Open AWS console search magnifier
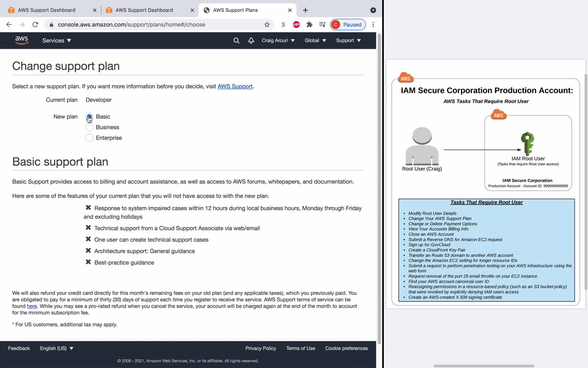The width and height of the screenshot is (588, 368). [236, 40]
